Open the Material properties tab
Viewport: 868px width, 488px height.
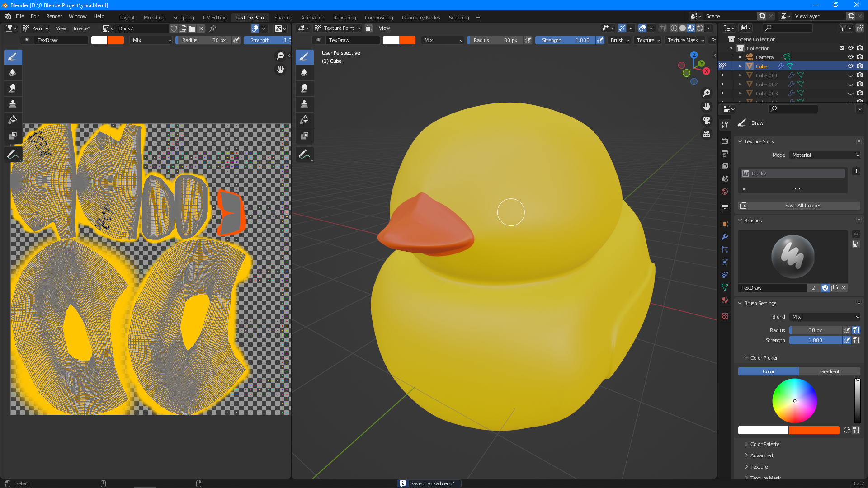click(725, 300)
